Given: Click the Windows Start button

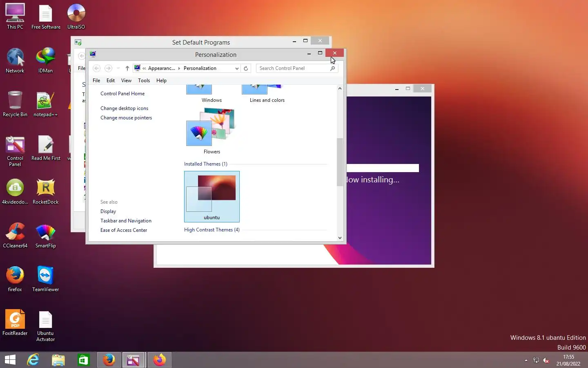Looking at the screenshot, I should [x=10, y=360].
